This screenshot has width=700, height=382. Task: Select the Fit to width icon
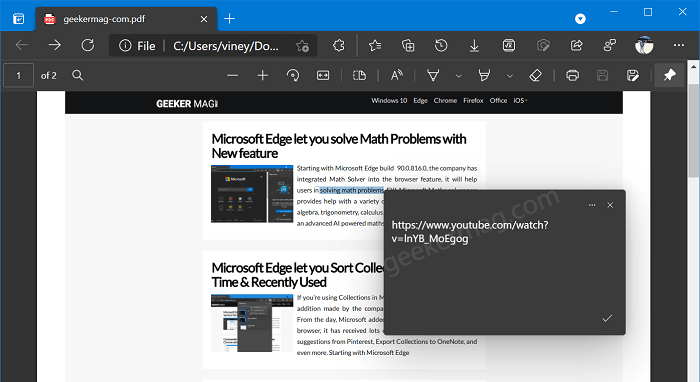pos(323,75)
